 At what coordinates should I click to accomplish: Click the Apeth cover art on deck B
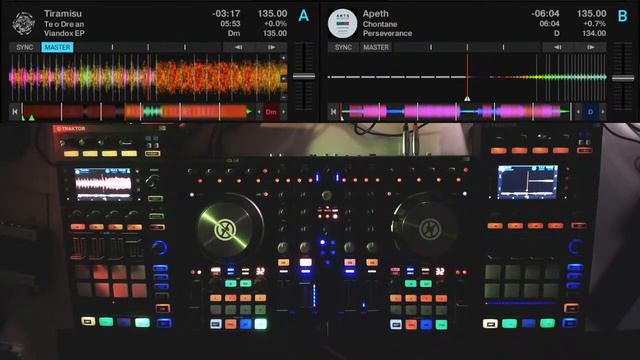342,23
